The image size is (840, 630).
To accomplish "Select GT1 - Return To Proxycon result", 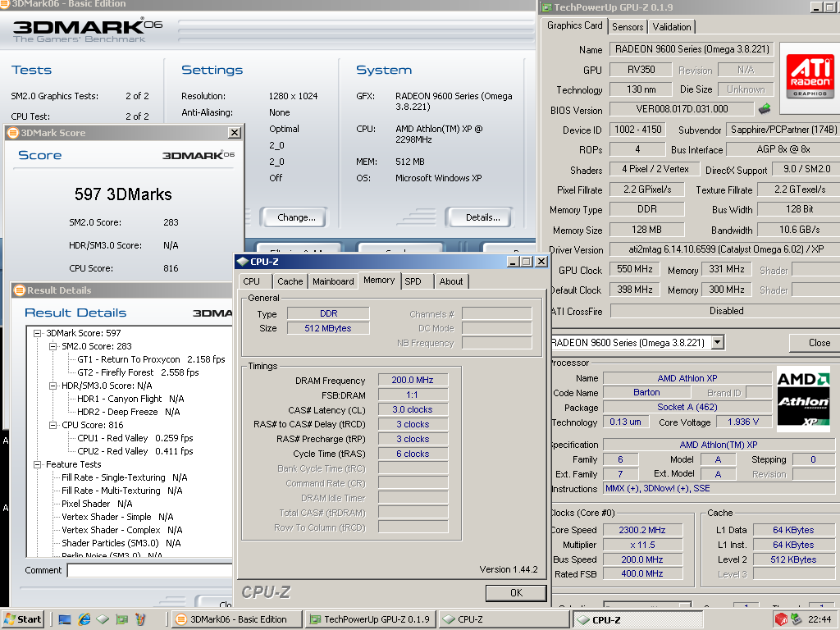I will pos(151,359).
